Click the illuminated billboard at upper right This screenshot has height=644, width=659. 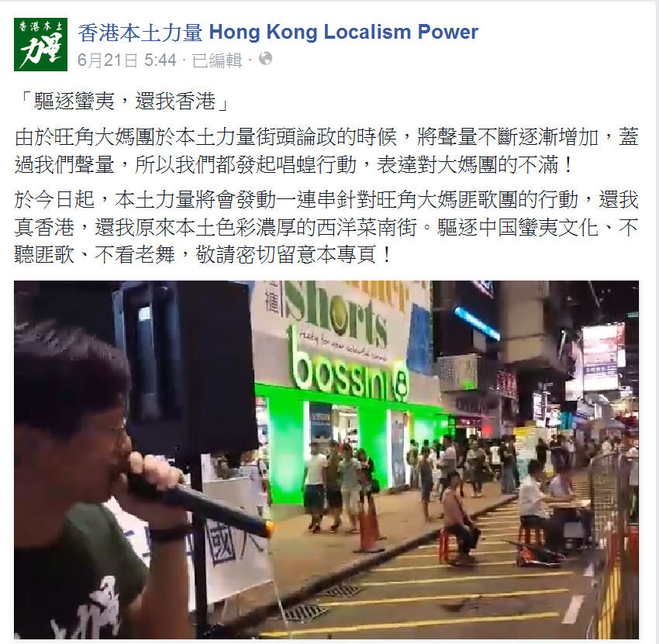click(602, 357)
